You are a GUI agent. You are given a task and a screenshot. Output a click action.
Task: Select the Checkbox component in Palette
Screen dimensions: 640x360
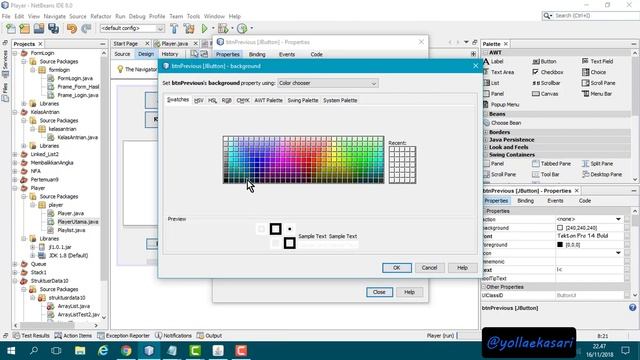tap(548, 72)
